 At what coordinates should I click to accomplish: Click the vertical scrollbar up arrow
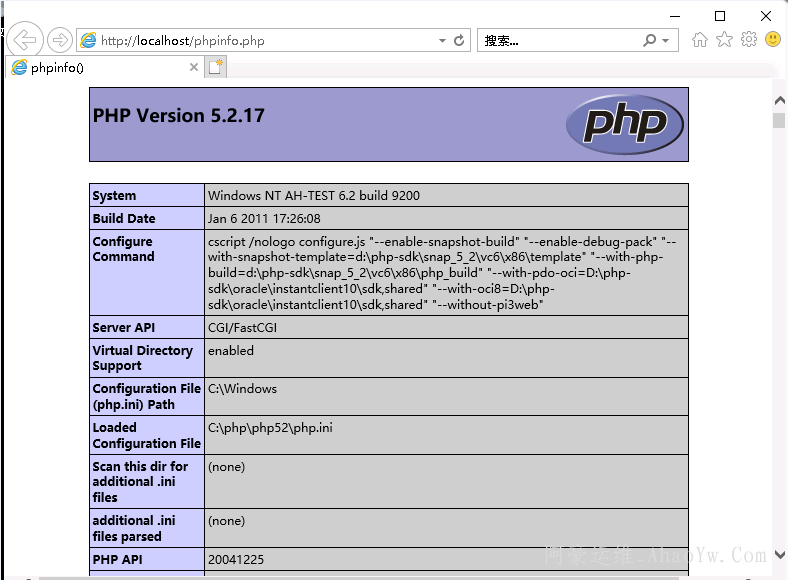point(779,99)
